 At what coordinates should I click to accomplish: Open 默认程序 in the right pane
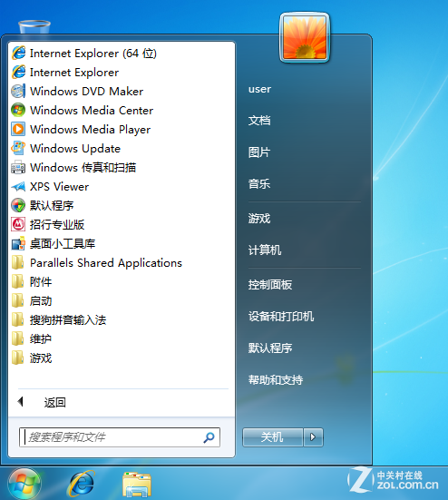click(270, 348)
